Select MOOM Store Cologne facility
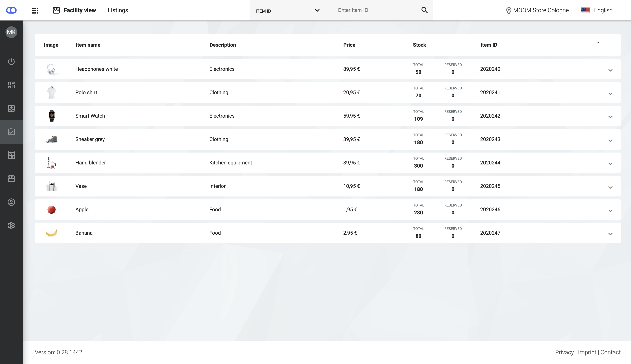 537,10
